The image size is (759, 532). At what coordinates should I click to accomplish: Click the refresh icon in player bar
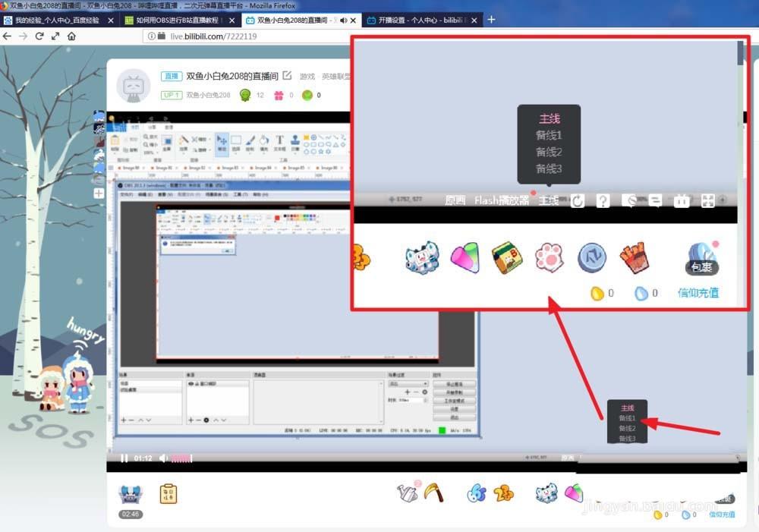tap(578, 200)
